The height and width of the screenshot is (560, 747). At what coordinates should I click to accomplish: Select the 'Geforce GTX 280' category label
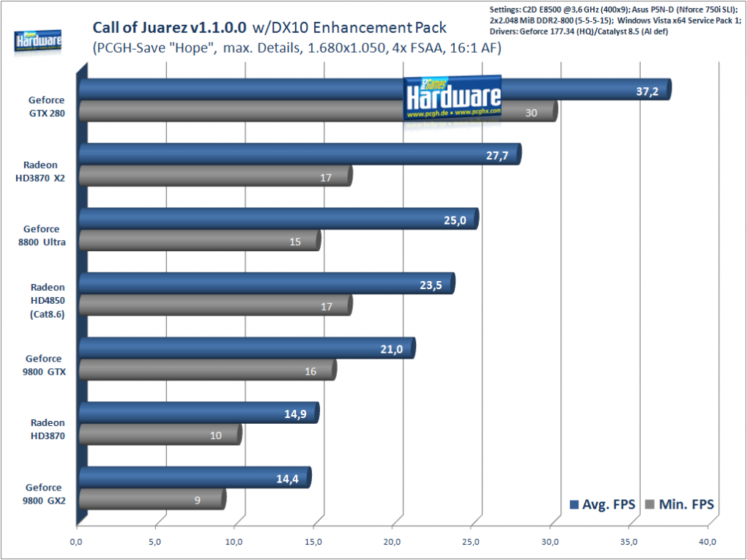tap(47, 107)
